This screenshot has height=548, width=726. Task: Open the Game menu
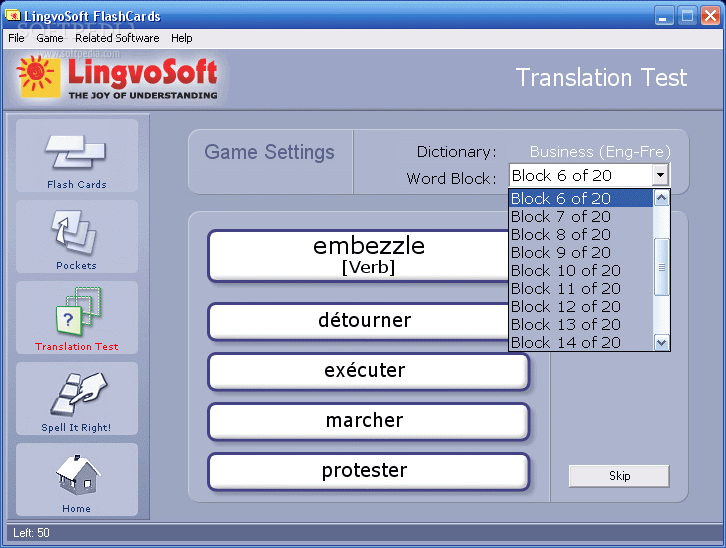pos(50,38)
